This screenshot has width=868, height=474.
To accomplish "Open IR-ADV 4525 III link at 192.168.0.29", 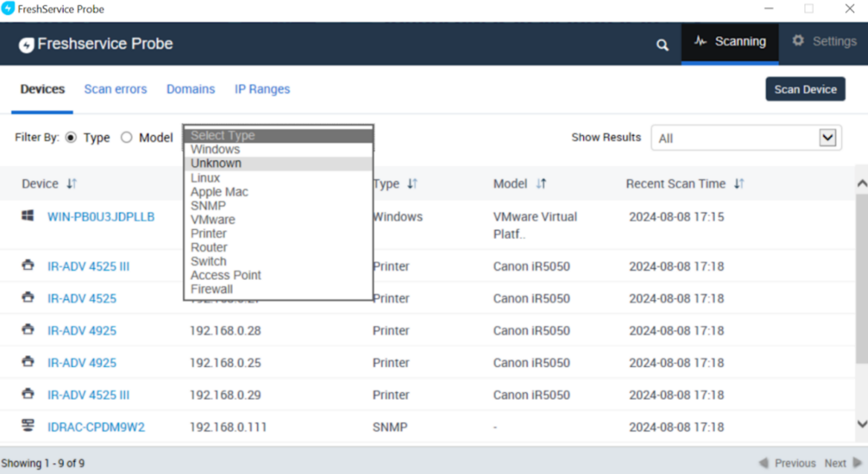I will tap(88, 395).
